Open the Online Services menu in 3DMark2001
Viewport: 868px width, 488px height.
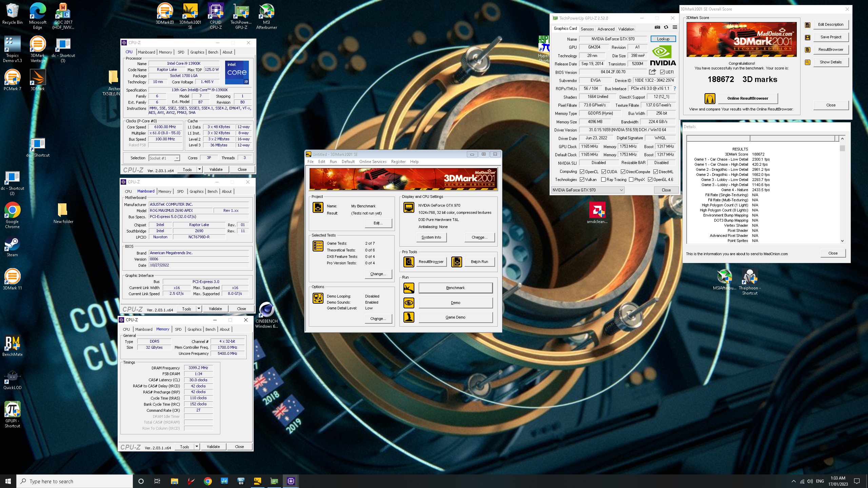[x=373, y=162]
